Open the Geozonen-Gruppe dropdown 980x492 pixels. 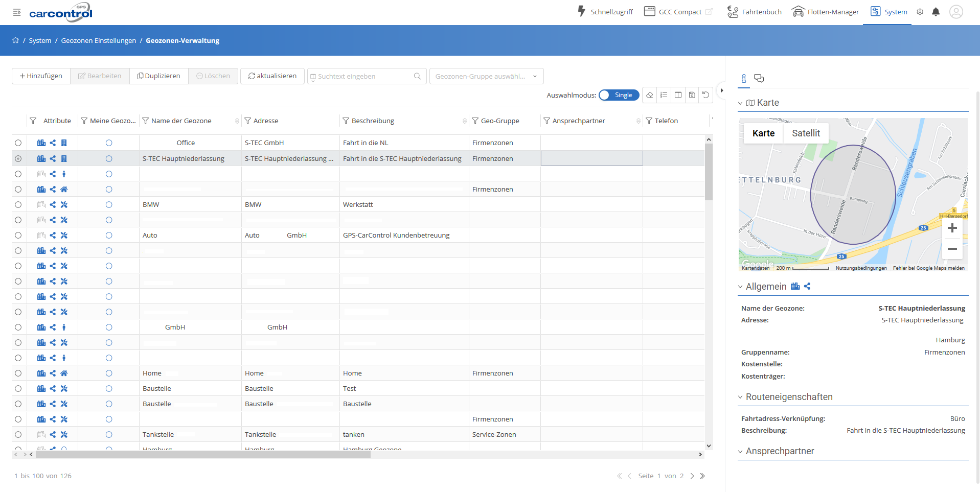tap(486, 76)
